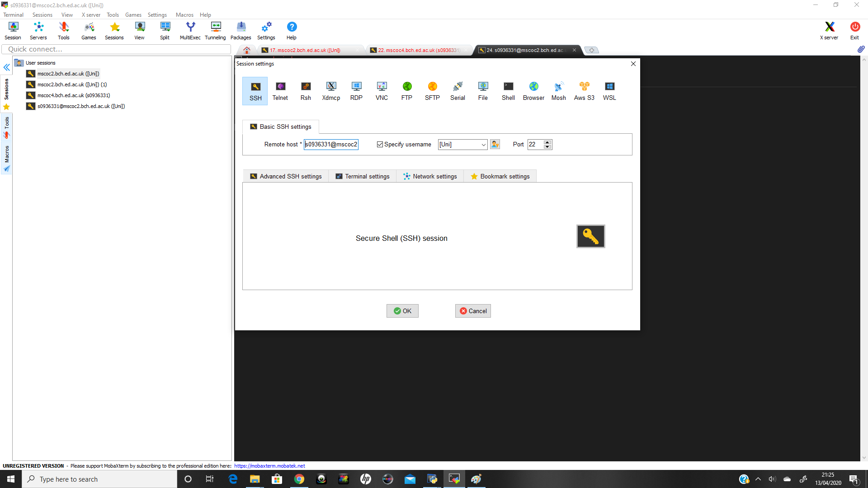Screen dimensions: 868x488
Task: Switch to terminal tab 22 mscoc4.bch.ed.ac.uk
Action: coord(418,50)
